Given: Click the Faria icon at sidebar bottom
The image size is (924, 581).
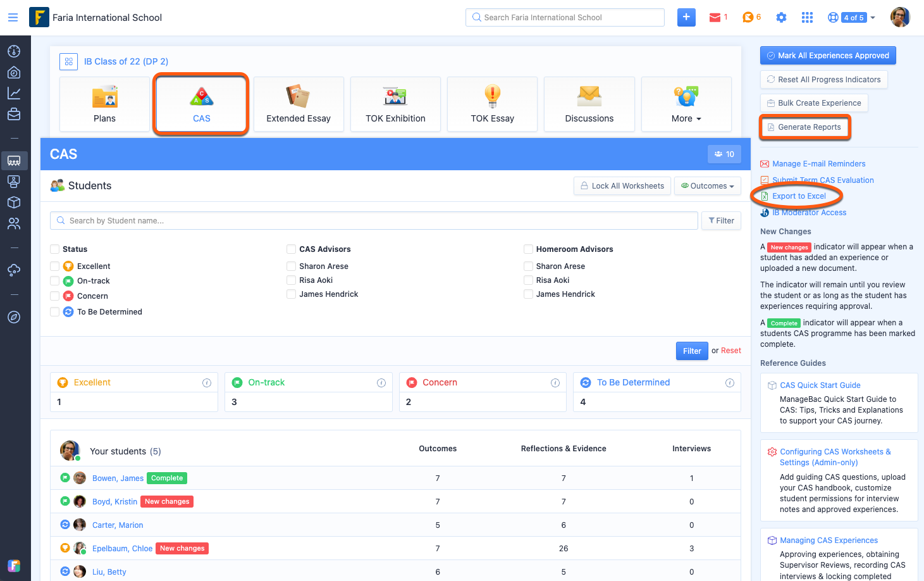Looking at the screenshot, I should [14, 566].
